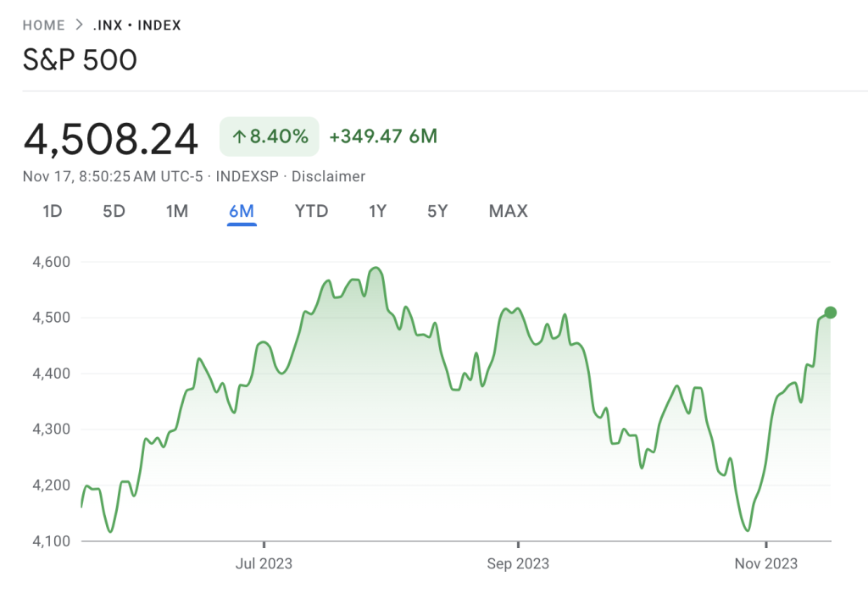Click the HOME breadcrumb link
Viewport: 868px width, 593px height.
[43, 25]
